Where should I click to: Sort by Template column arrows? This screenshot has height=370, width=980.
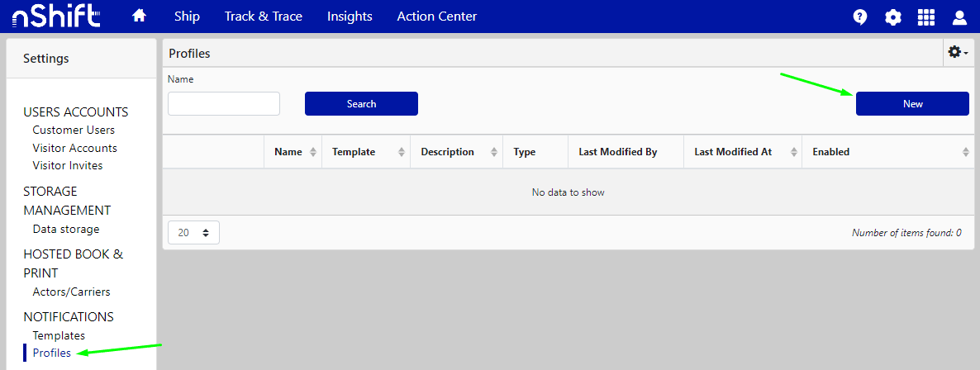(x=402, y=152)
